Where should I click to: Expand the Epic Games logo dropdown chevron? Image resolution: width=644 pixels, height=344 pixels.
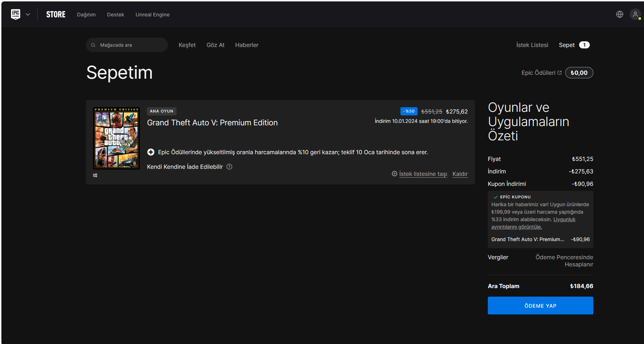point(28,15)
